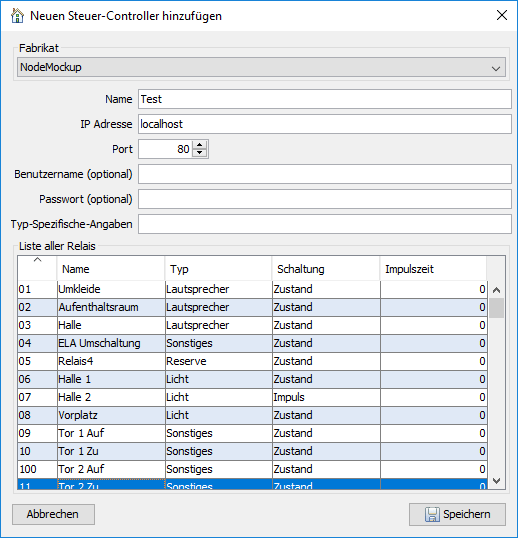Sort relays by the number column header
Viewport: 518px width, 538px height.
[x=37, y=268]
